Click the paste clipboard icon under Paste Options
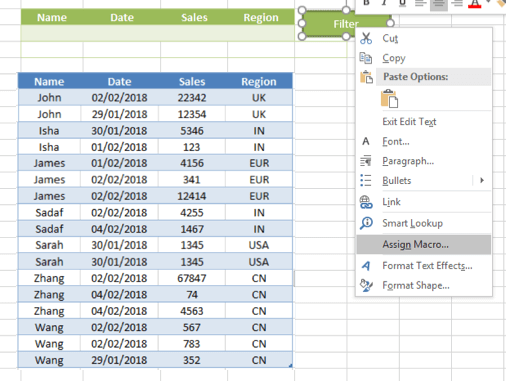The height and width of the screenshot is (381, 506). pyautogui.click(x=389, y=99)
